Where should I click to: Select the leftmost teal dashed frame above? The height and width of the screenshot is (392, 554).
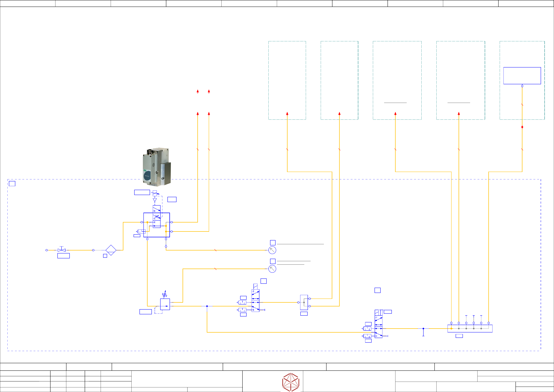[287, 80]
